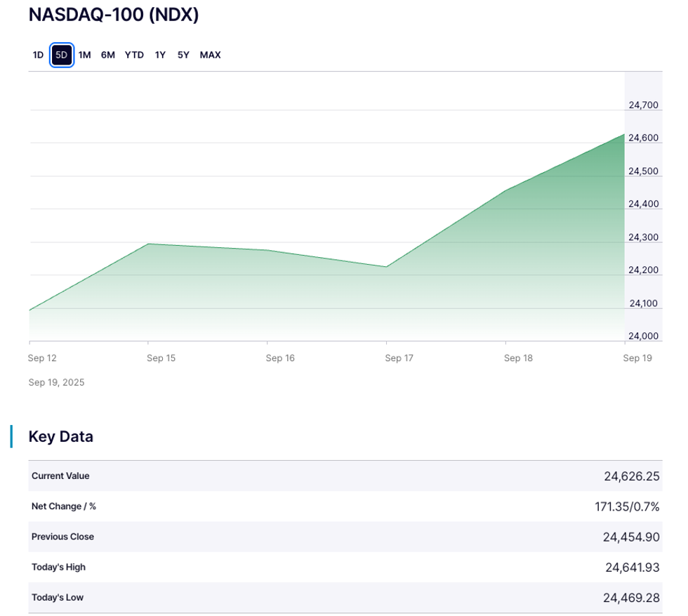
Task: Click the Key Data section heading
Action: point(60,436)
